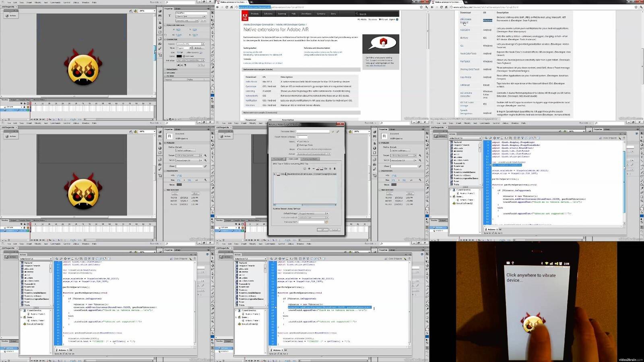The width and height of the screenshot is (644, 362).
Task: Click the wrench menu in the Adobe-header browser
Action: pyautogui.click(x=427, y=7)
